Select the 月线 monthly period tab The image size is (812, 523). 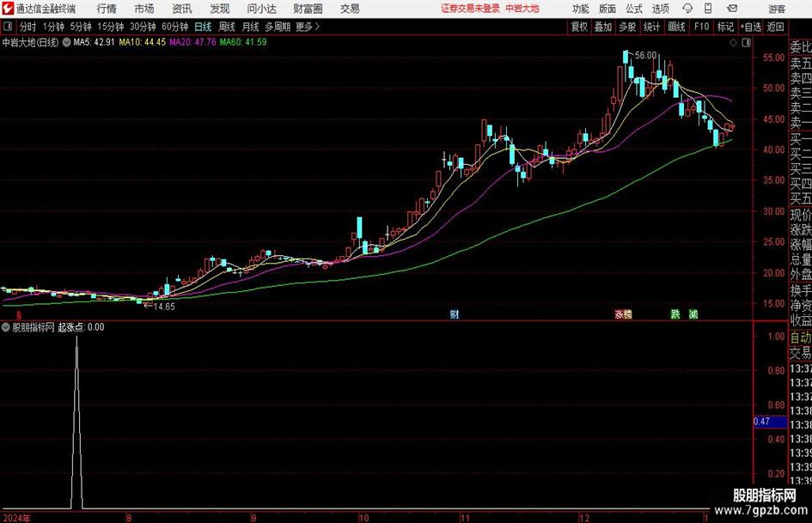tap(250, 27)
